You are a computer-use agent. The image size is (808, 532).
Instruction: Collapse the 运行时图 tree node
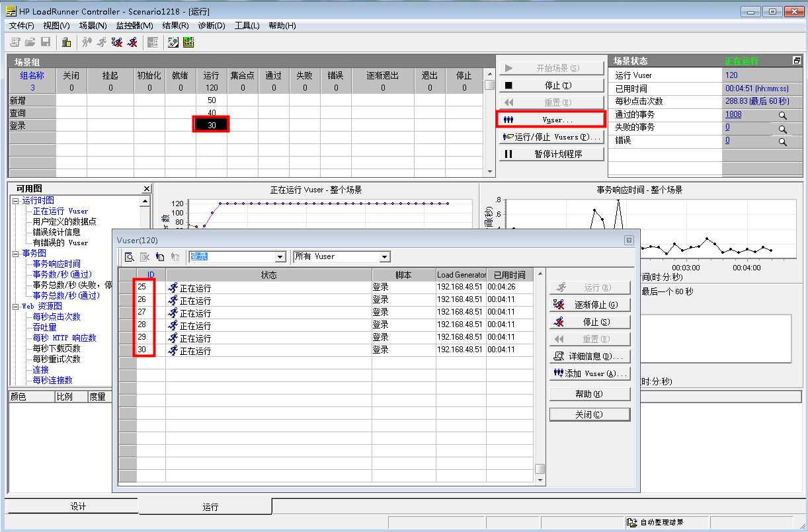[x=15, y=200]
